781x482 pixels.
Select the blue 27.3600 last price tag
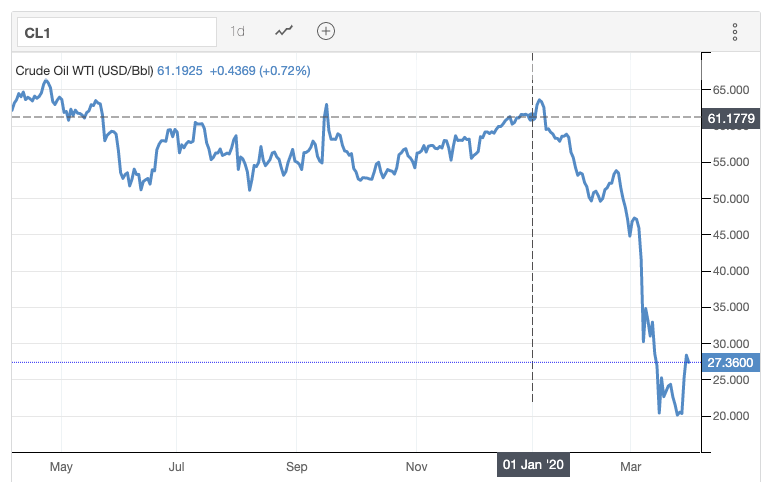click(731, 362)
